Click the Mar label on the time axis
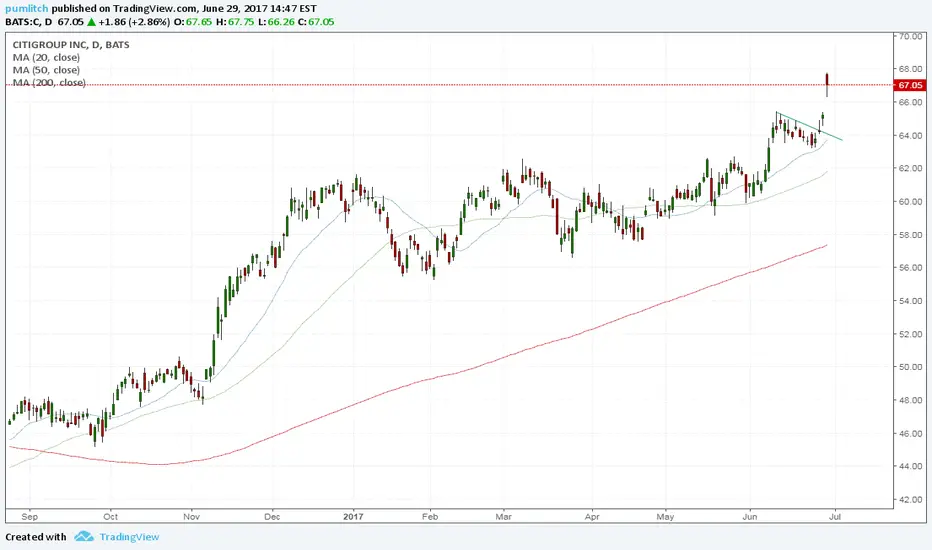Image resolution: width=932 pixels, height=550 pixels. coord(503,517)
